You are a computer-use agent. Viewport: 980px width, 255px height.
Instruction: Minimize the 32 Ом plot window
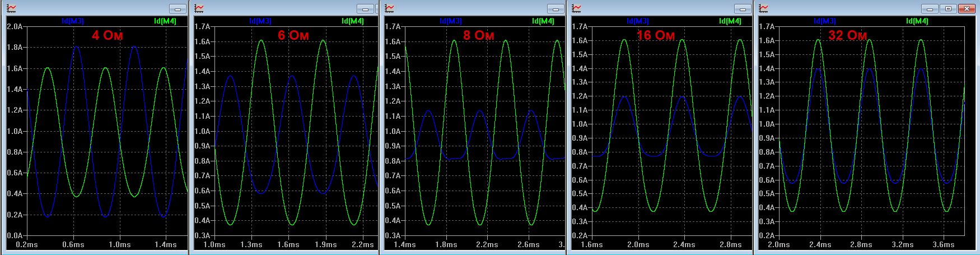pos(930,9)
